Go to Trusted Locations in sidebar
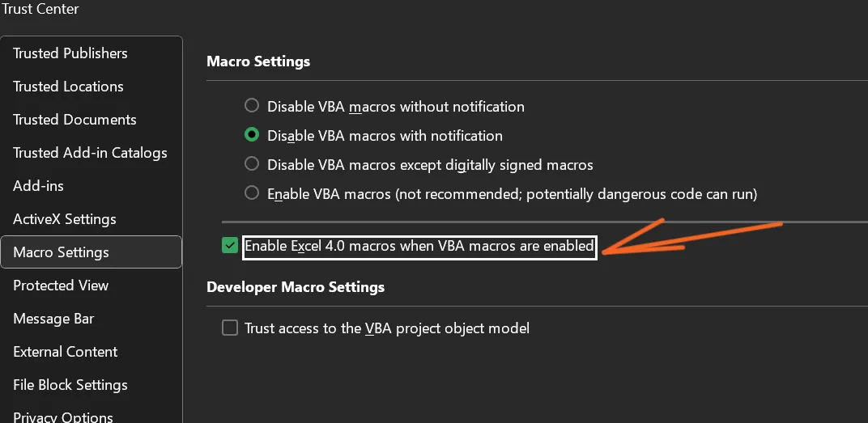 pyautogui.click(x=68, y=87)
